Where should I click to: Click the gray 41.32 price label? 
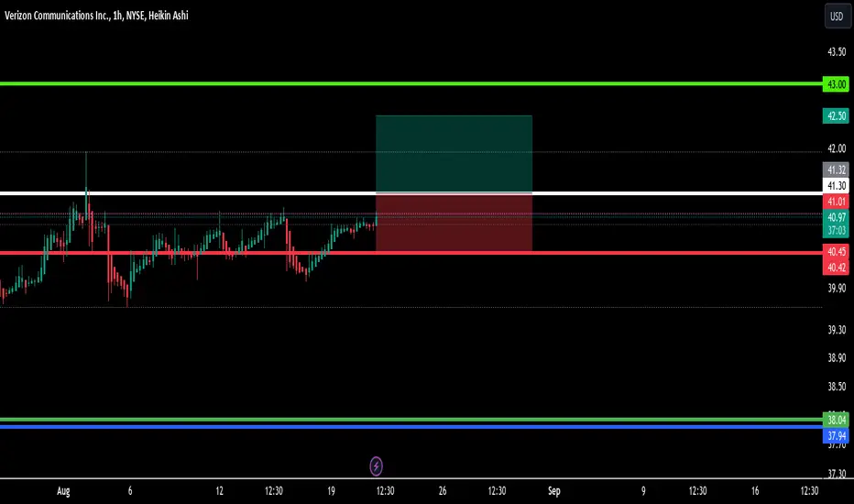[836, 170]
